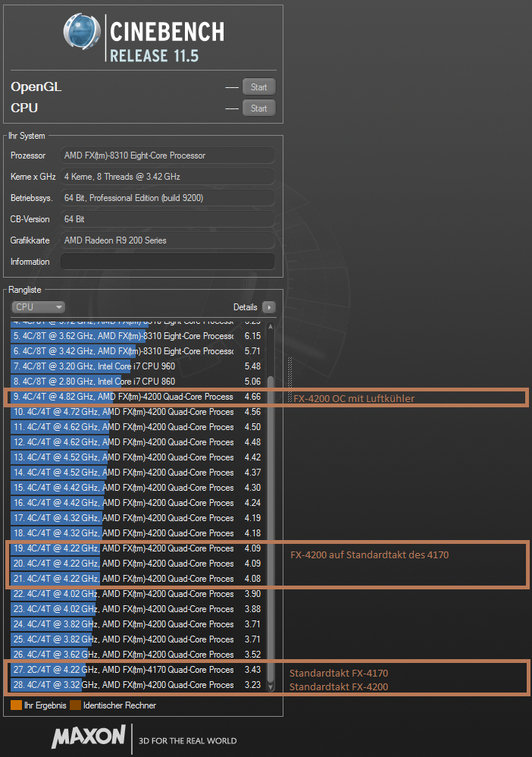The height and width of the screenshot is (757, 532).
Task: Select entry 24 at 3.82 GHz
Action: tap(137, 624)
